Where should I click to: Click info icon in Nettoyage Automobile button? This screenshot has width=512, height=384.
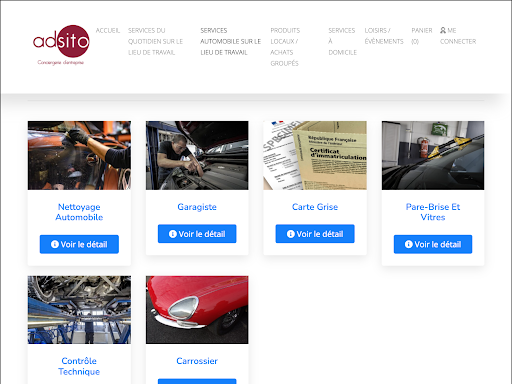click(x=55, y=244)
